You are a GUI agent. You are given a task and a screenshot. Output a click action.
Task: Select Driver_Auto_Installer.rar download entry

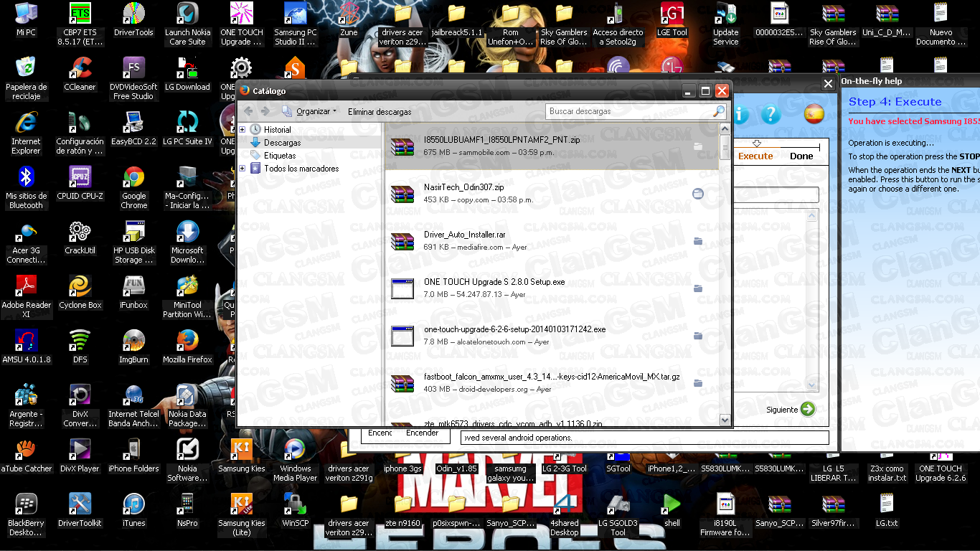550,241
